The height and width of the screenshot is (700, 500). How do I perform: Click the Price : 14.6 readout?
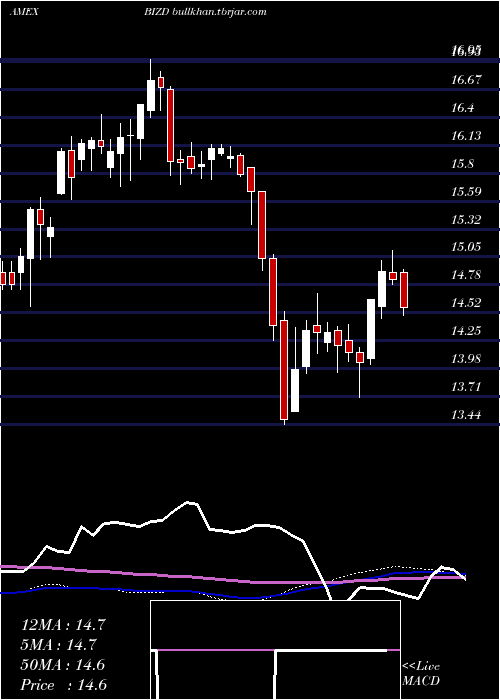pos(63,685)
